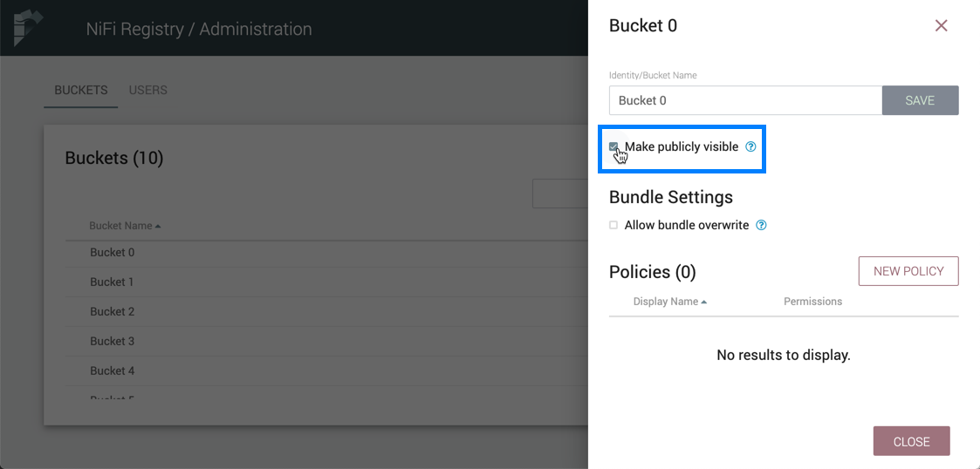The width and height of the screenshot is (980, 469).
Task: Sort buckets by Bucket Name arrow
Action: click(158, 227)
